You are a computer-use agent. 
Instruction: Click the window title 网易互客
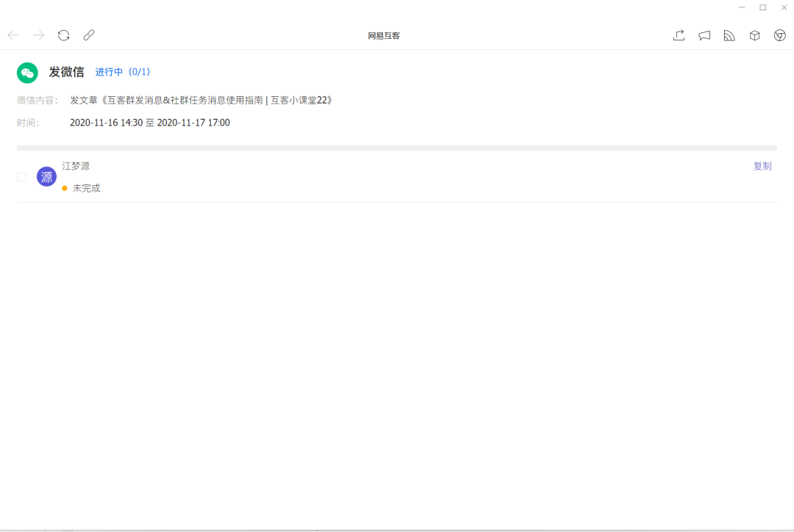click(x=384, y=36)
